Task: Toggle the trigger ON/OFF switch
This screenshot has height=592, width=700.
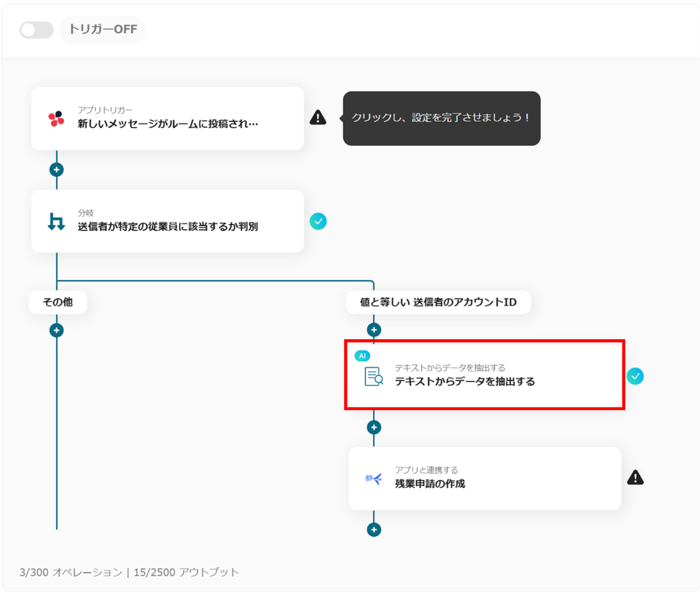Action: [36, 30]
